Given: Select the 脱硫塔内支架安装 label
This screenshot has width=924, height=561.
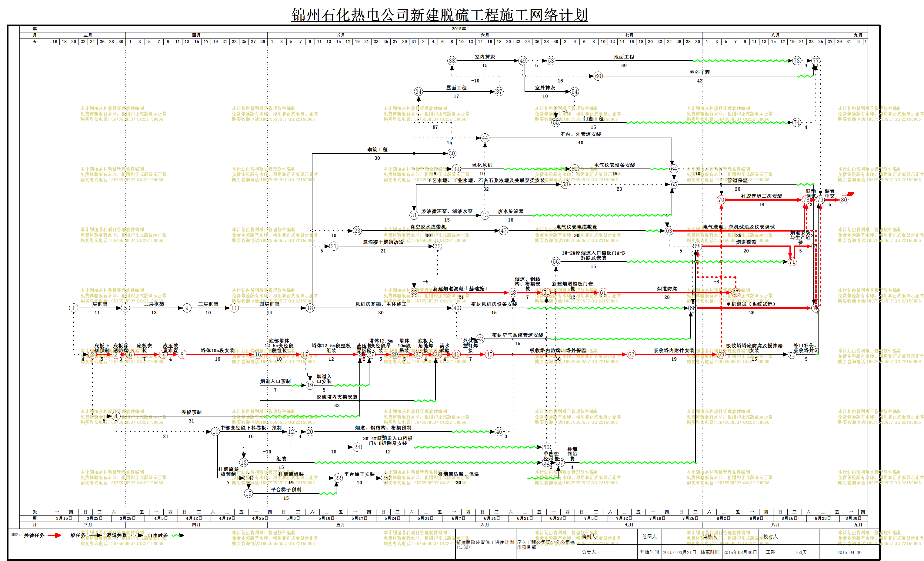Looking at the screenshot, I should pos(337,397).
